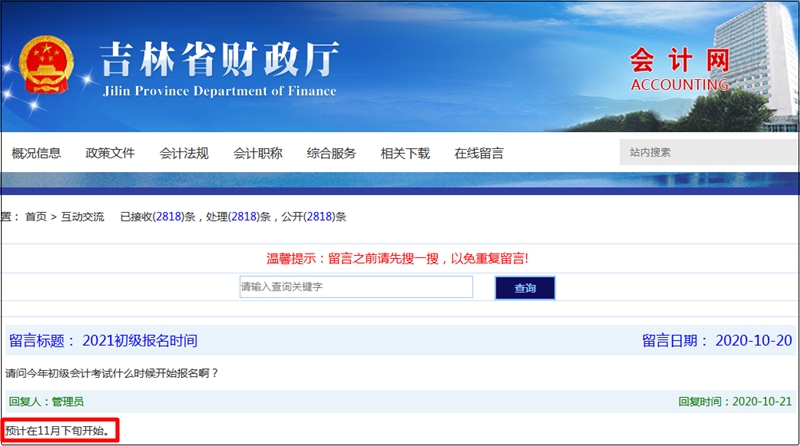
Task: Click the national emblem logo
Action: 46,64
